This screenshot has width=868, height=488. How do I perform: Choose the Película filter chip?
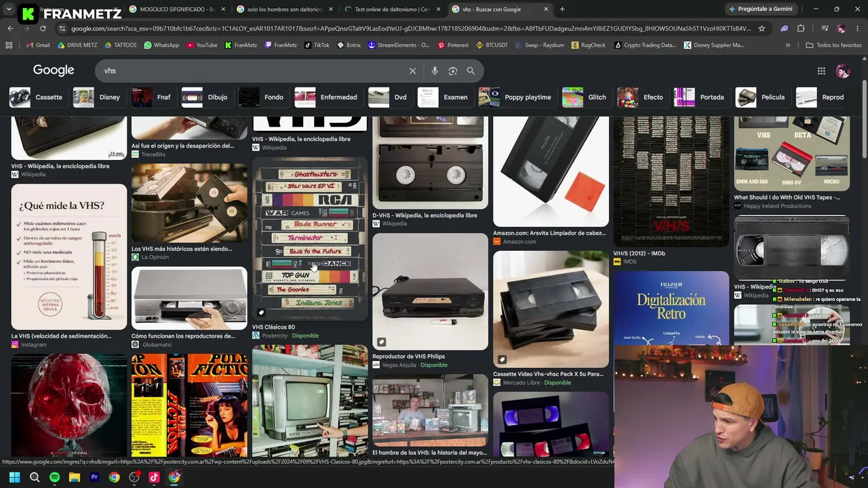pos(763,97)
